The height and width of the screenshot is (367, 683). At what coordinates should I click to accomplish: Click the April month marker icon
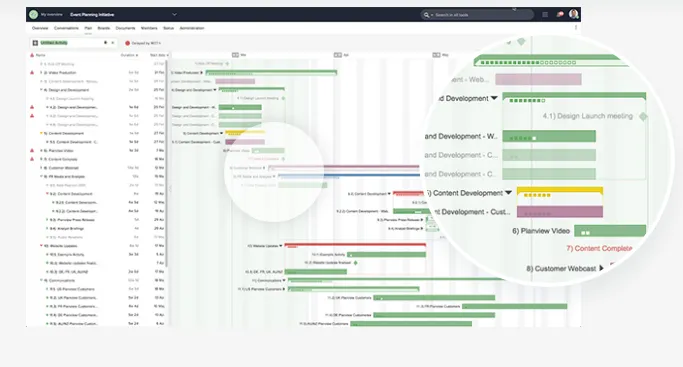point(338,55)
